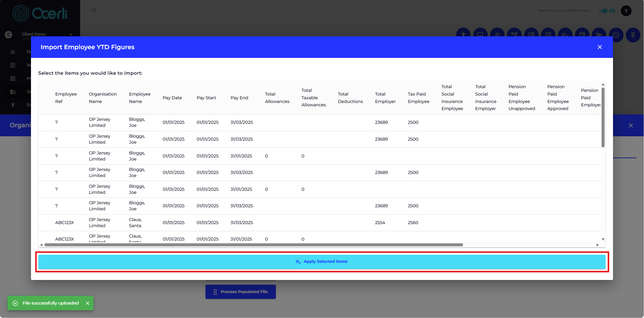
Task: Click the wallet toolbar icon
Action: pos(531,32)
